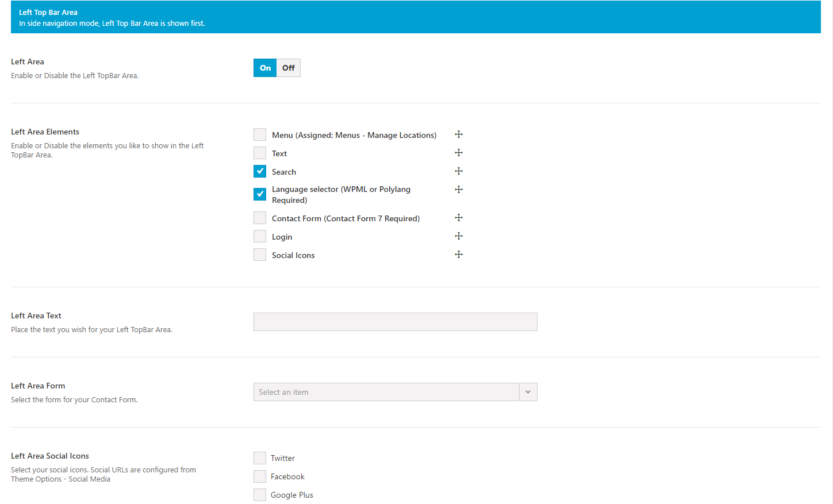833x504 pixels.
Task: Click the move icon next to Login
Action: point(459,236)
